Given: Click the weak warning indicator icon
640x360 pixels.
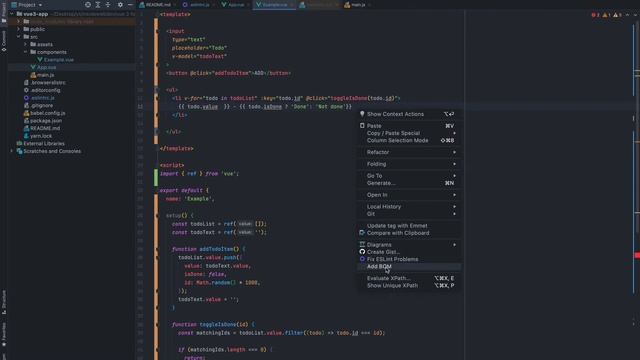Looking at the screenshot, I should 617,15.
